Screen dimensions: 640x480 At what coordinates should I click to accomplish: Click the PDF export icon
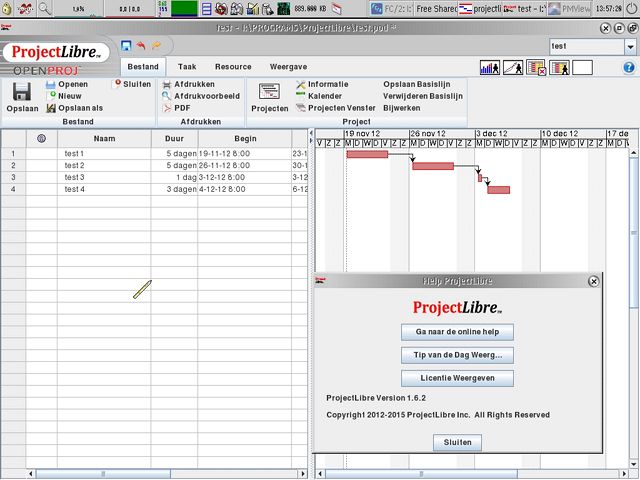pyautogui.click(x=167, y=108)
